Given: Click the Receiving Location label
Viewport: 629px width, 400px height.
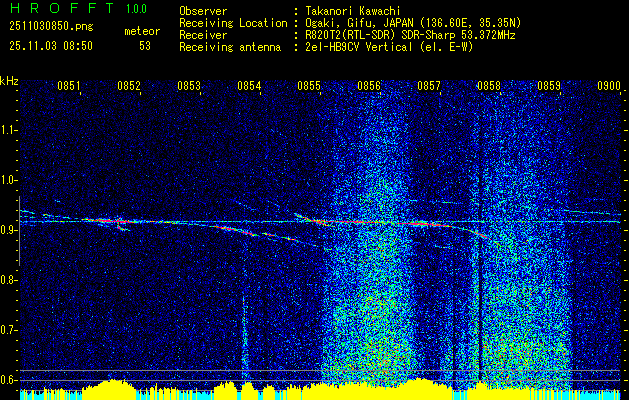Looking at the screenshot, I should click(x=233, y=23).
